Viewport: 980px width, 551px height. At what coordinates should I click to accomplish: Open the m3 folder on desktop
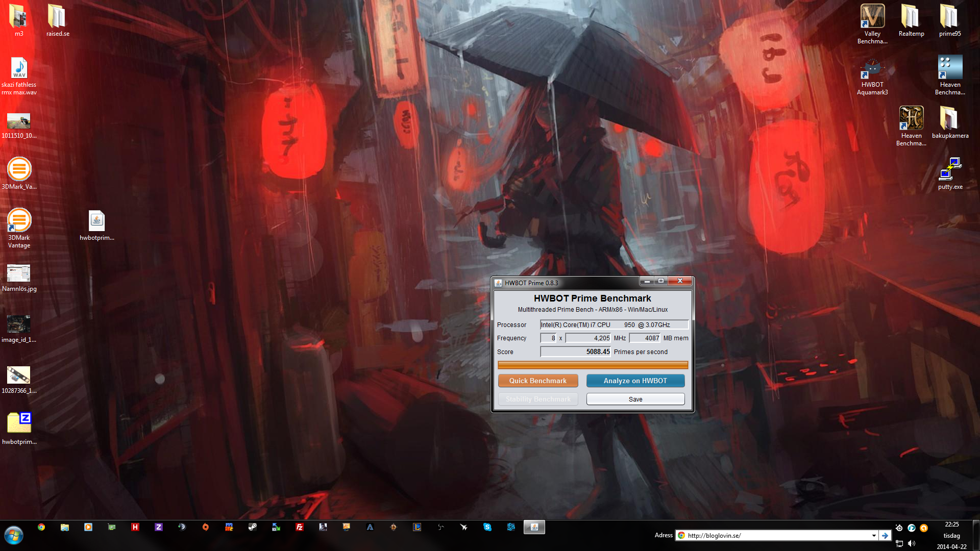pos(19,20)
